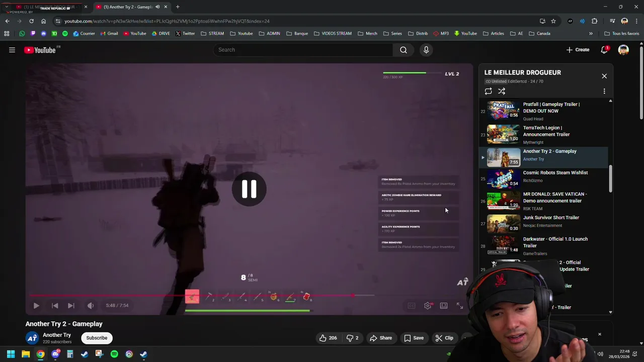Screen dimensions: 644x362
Task: Expand hidden bookmarks with the chevron
Action: click(591, 34)
